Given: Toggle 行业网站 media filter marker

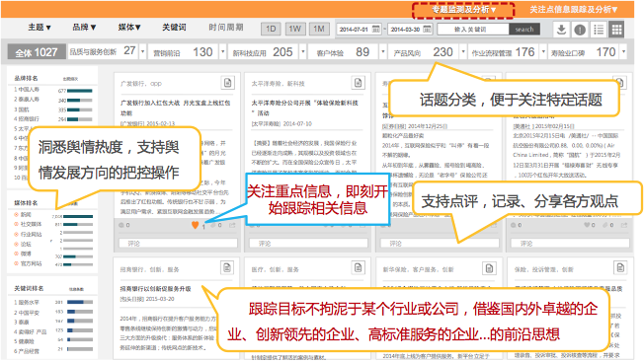Looking at the screenshot, I should coord(16,234).
